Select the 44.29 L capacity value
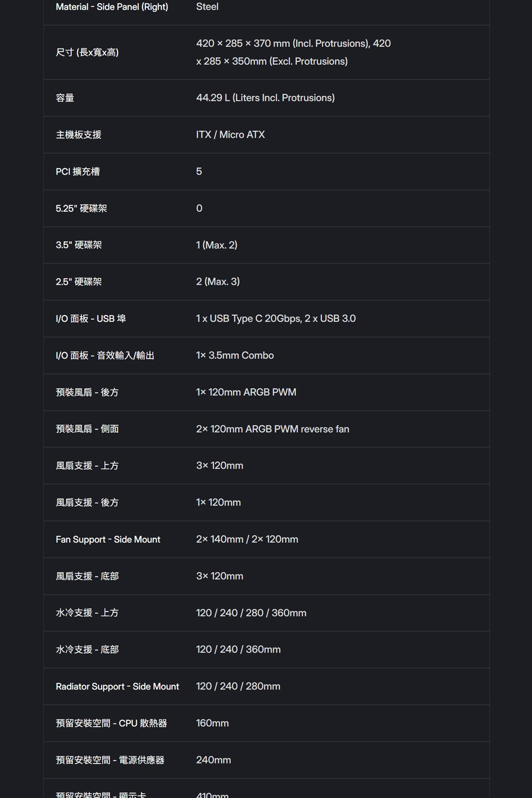Screen dimensions: 532x798 click(x=265, y=98)
